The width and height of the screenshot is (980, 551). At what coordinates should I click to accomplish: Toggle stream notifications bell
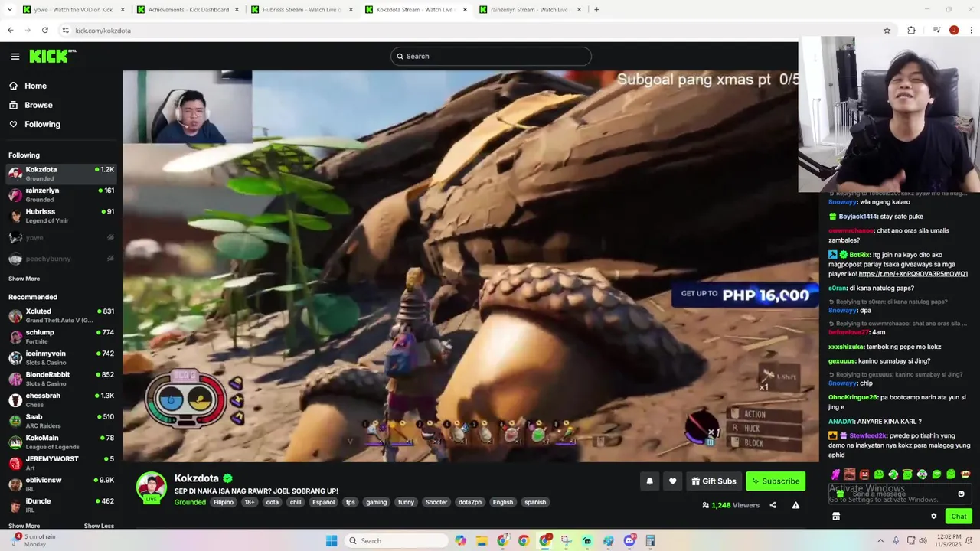pos(650,481)
